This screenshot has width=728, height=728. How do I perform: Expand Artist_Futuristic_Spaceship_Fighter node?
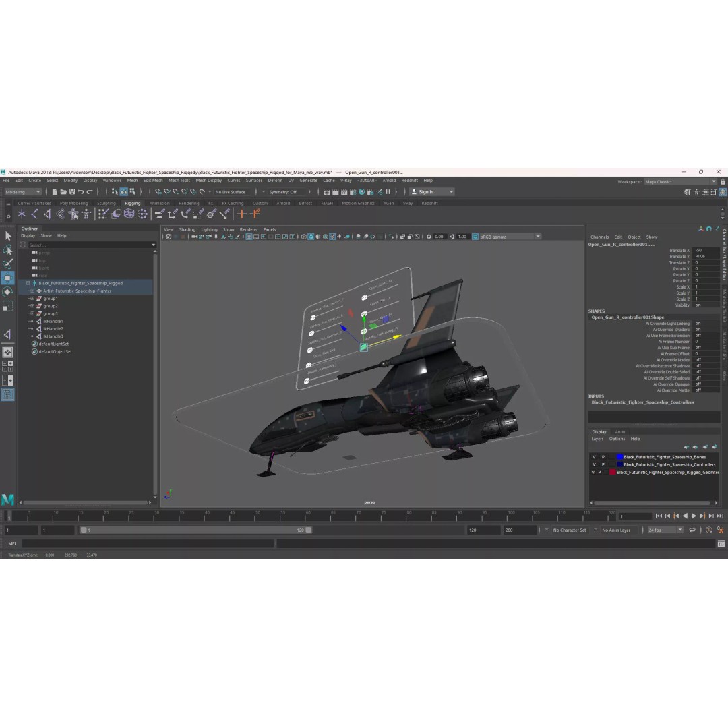(x=32, y=291)
